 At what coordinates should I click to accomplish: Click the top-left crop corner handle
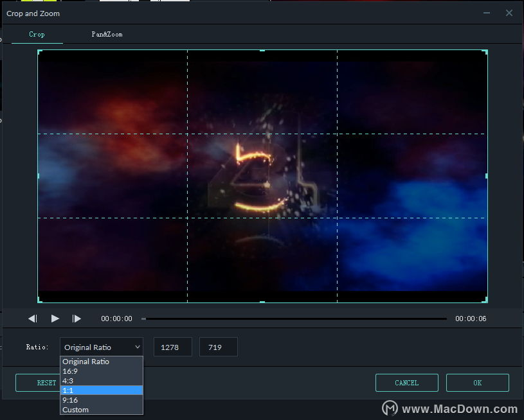[40, 52]
